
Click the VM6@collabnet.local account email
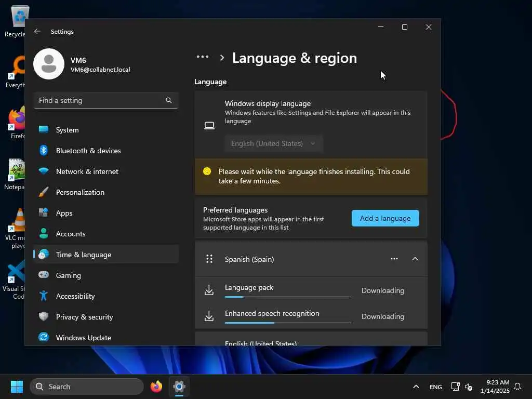[x=100, y=69]
